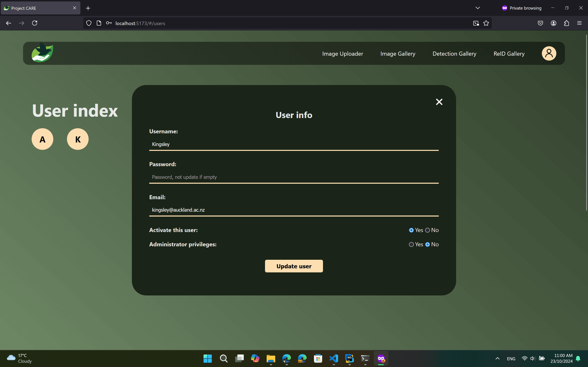Bookmark this page with star icon
588x367 pixels.
(x=486, y=23)
